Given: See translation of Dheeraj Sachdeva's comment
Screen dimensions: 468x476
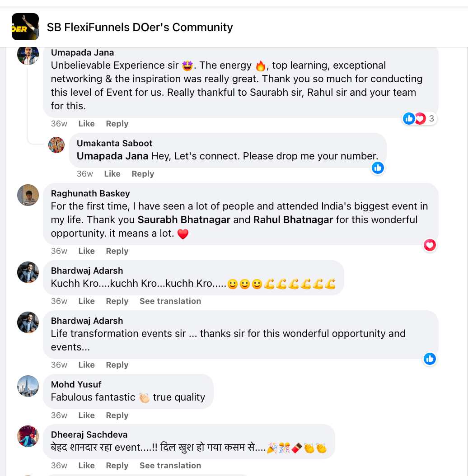Looking at the screenshot, I should pos(170,466).
